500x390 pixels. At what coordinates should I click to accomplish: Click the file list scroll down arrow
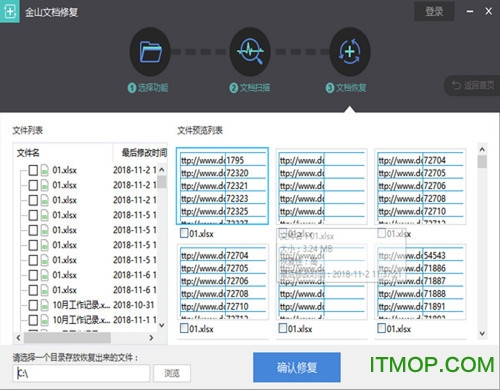coord(162,325)
